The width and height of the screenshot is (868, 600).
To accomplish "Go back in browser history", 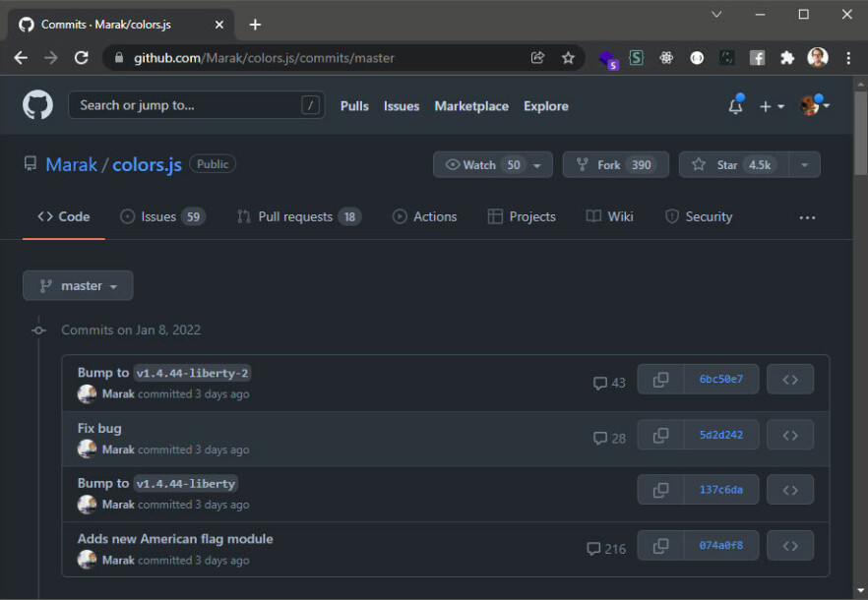I will point(21,58).
